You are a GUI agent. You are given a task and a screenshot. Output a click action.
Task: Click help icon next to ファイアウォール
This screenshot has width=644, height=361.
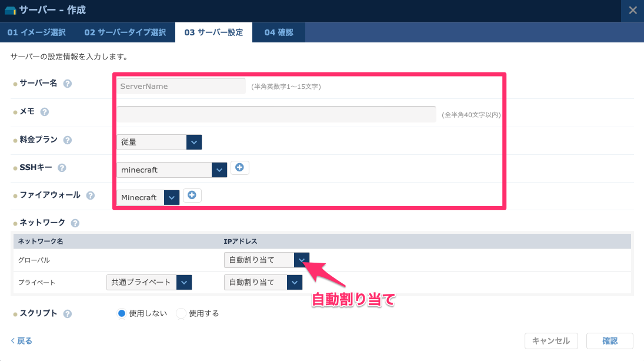coord(91,196)
